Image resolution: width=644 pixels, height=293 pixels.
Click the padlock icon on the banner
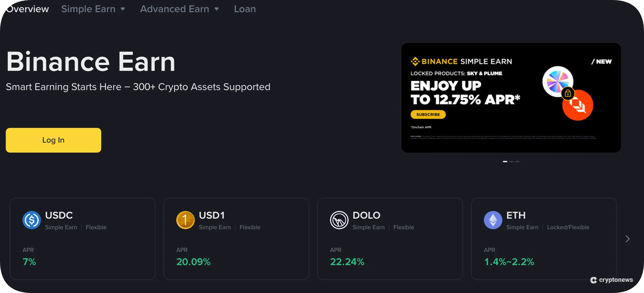[568, 93]
